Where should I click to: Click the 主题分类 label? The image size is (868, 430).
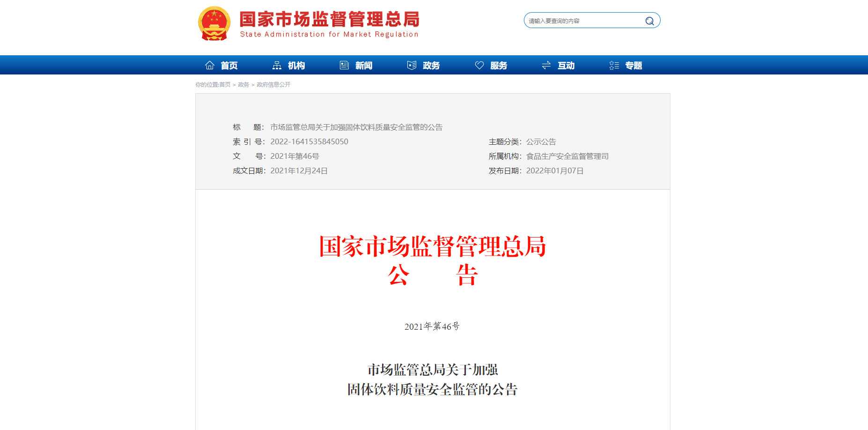tap(505, 141)
